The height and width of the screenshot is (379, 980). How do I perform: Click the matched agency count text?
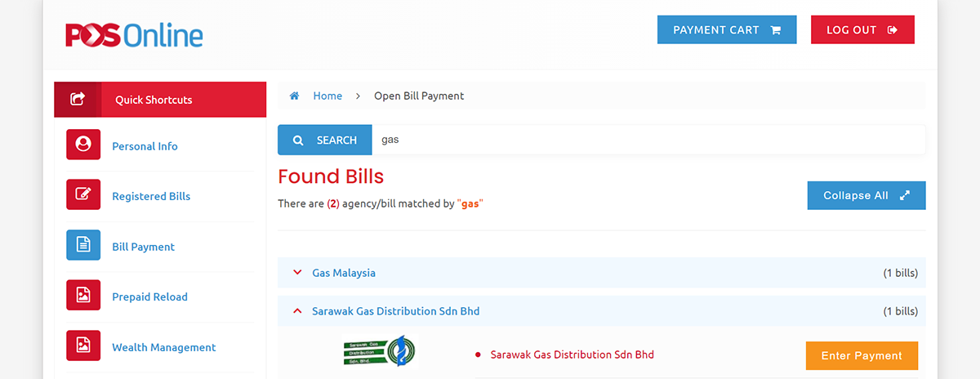tap(381, 203)
